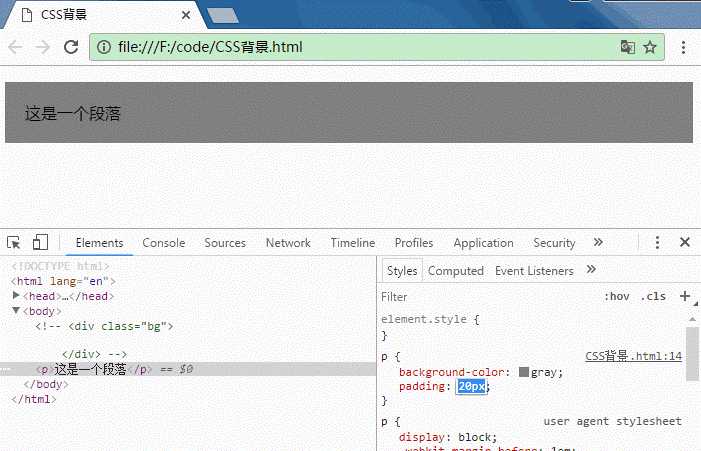Screen dimensions: 701x451
Task: Click the gray paragraph on the page
Action: [x=349, y=113]
